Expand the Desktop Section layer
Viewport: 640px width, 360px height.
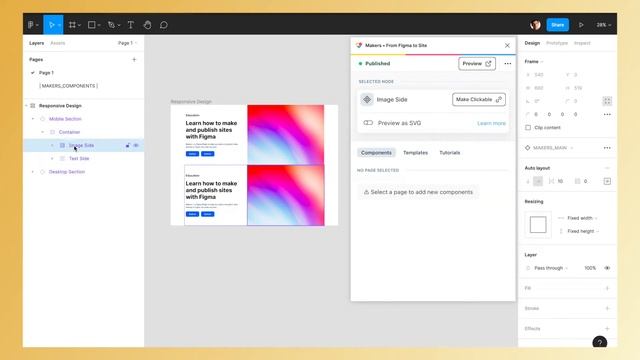[33, 172]
